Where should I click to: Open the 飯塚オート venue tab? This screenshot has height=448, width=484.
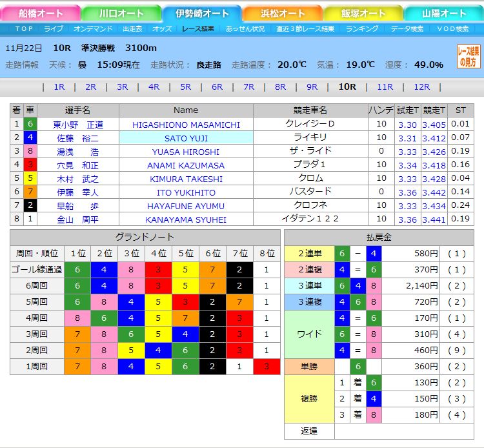click(363, 14)
